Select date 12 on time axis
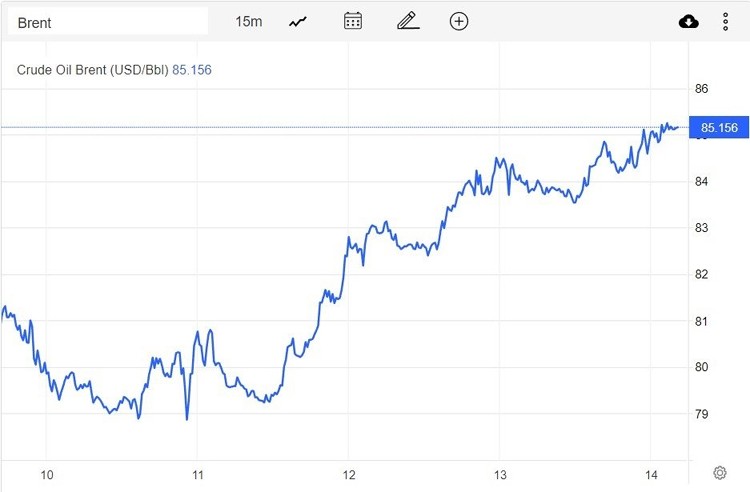 pyautogui.click(x=349, y=473)
